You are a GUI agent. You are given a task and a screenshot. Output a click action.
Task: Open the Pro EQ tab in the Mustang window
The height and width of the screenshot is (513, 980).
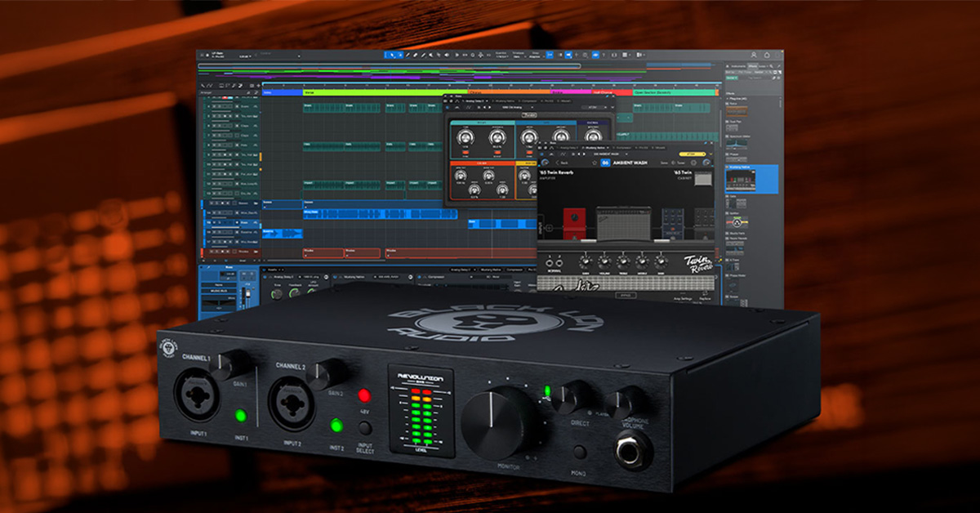click(643, 148)
